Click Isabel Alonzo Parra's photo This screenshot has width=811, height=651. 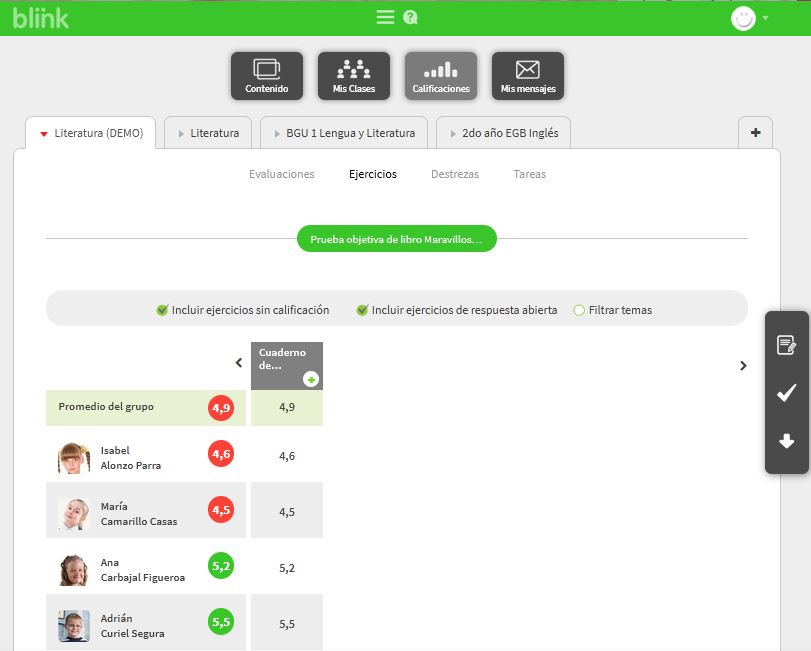tap(74, 458)
